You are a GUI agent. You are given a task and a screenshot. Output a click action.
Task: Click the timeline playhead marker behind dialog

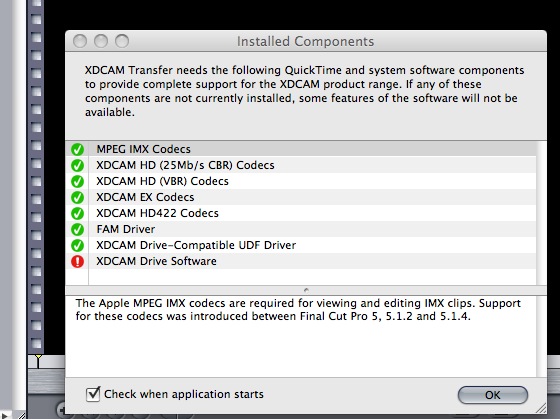pos(38,361)
